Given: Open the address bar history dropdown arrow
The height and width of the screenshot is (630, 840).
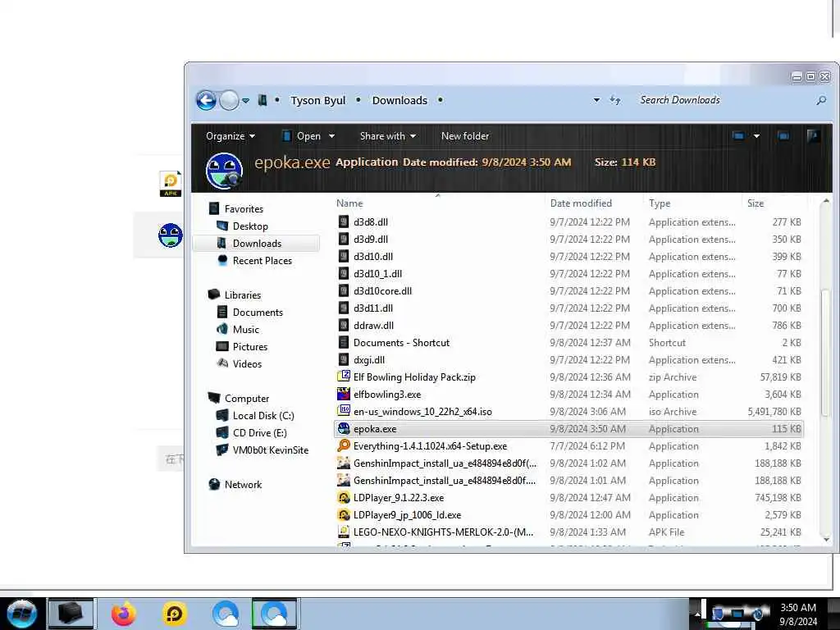Looking at the screenshot, I should [x=596, y=100].
